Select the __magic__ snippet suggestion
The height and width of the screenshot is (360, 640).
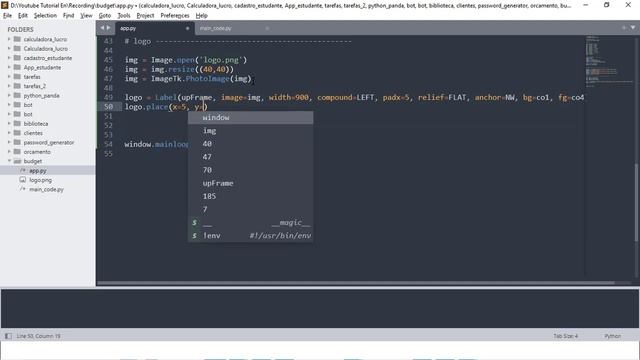251,222
